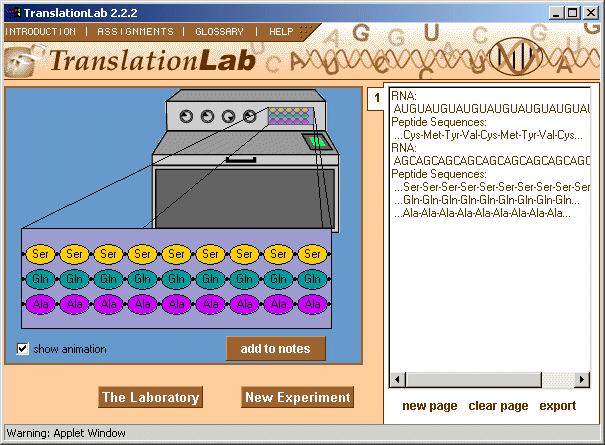Go back to The Laboratory
605x445 pixels.
pyautogui.click(x=150, y=397)
